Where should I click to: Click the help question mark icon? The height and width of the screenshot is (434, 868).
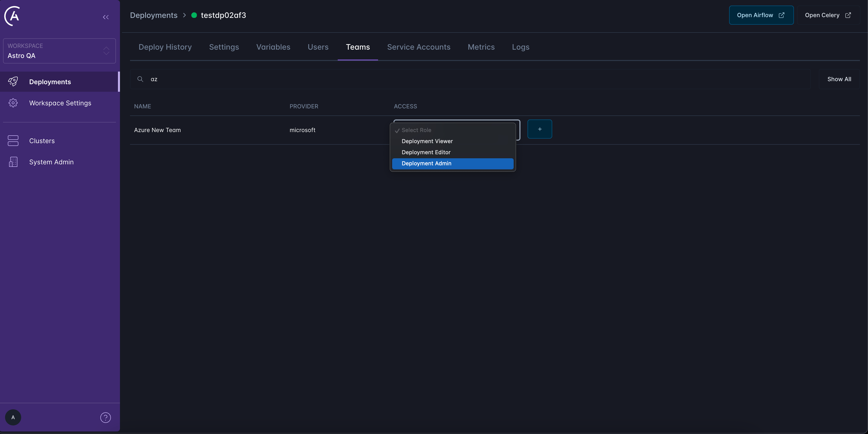tap(105, 417)
